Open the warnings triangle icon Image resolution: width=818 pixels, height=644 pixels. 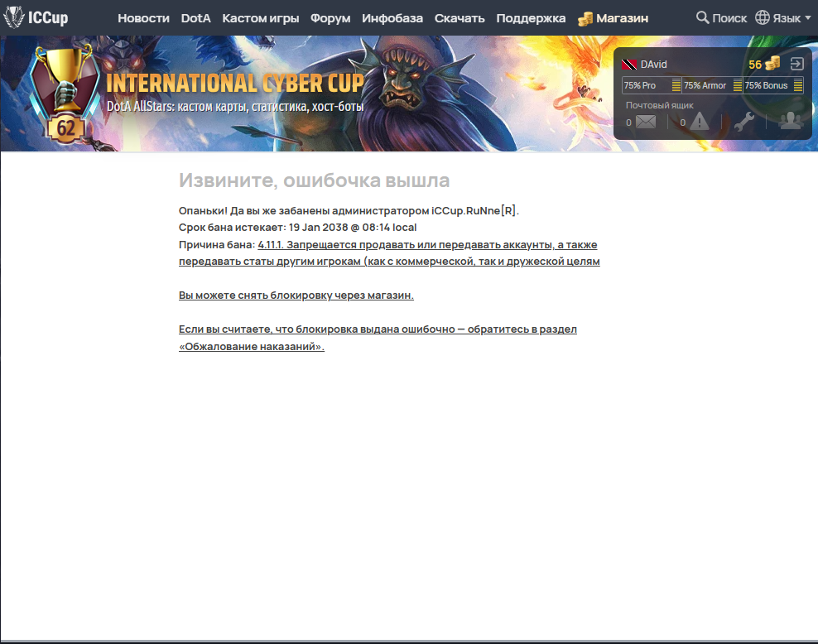[x=699, y=122]
